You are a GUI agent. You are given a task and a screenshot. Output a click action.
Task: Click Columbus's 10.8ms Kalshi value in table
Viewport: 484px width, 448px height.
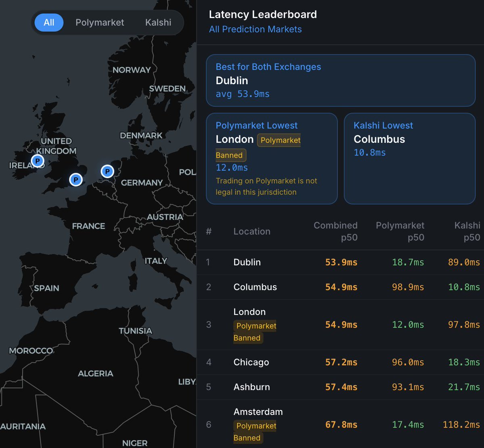[464, 287]
